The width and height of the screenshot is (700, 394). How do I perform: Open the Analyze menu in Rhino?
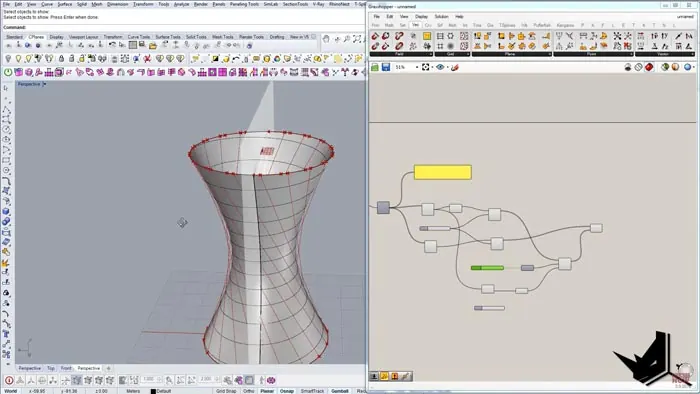click(x=181, y=4)
